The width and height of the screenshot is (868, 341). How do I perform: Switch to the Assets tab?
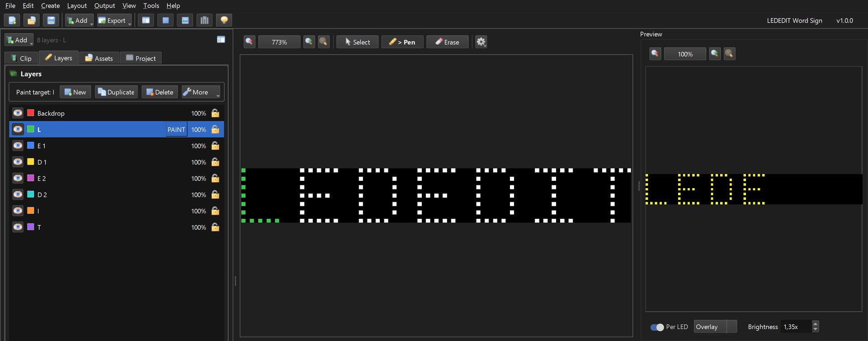[x=99, y=58]
